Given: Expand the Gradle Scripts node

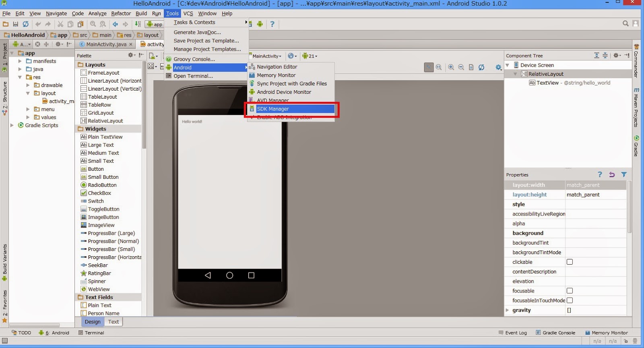Looking at the screenshot, I should pos(12,125).
